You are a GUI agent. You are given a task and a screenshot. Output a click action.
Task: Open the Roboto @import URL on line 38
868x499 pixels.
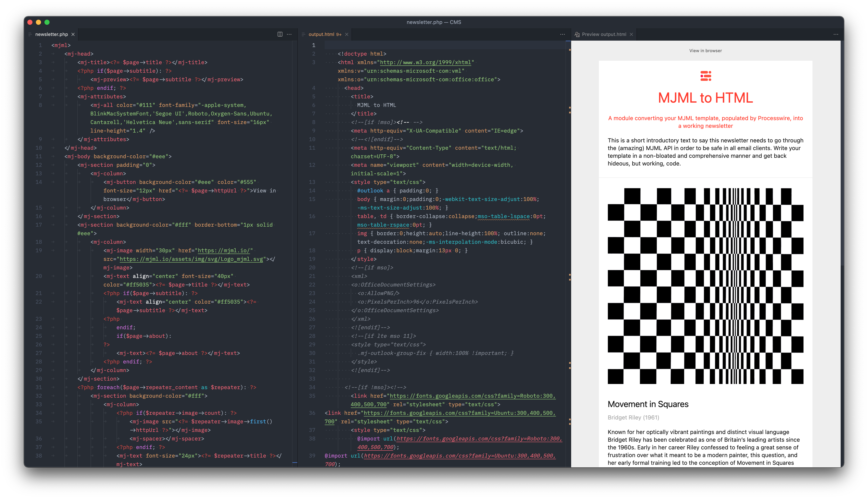[479, 439]
